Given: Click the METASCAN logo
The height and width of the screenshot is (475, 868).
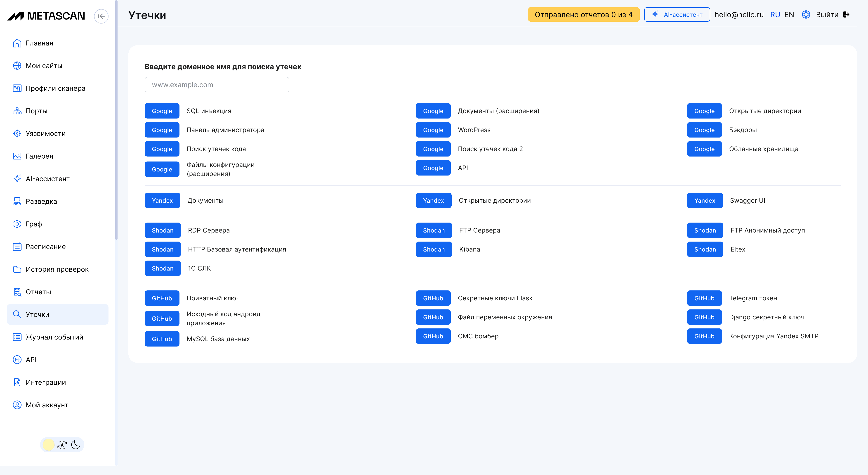Looking at the screenshot, I should (46, 16).
